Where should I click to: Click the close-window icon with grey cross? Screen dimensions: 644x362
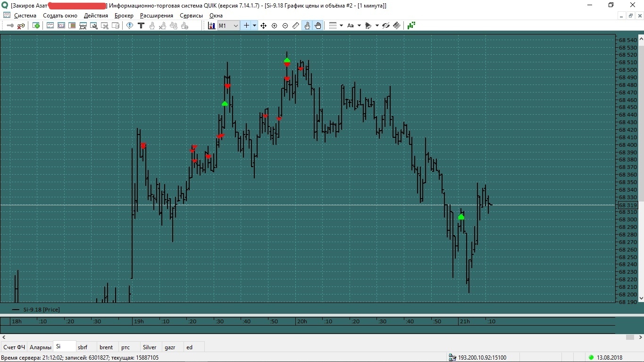[x=105, y=25]
